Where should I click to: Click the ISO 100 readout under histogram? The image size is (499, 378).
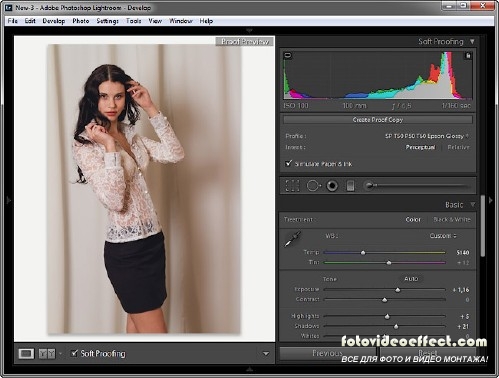296,106
